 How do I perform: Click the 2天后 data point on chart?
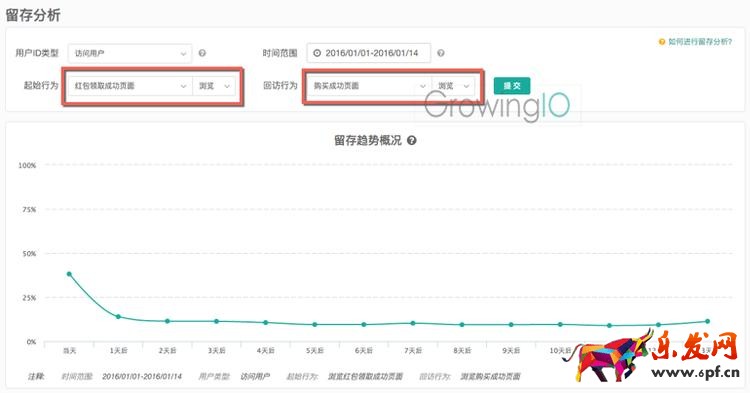point(167,321)
